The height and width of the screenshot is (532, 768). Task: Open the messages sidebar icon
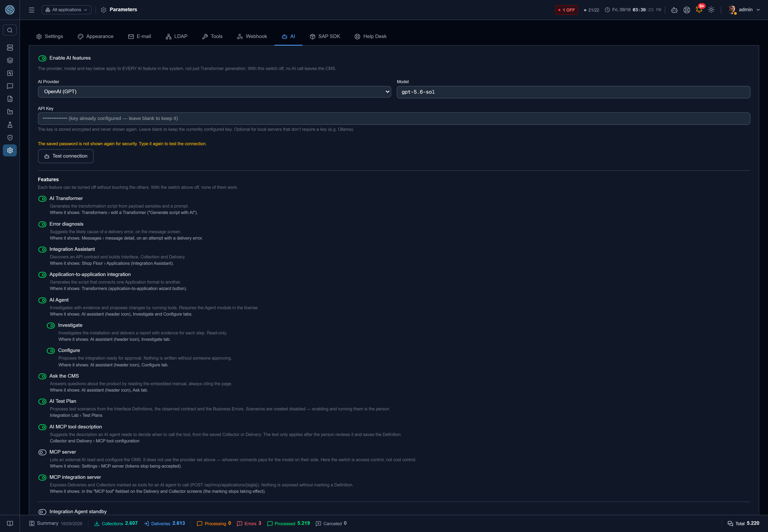point(10,86)
